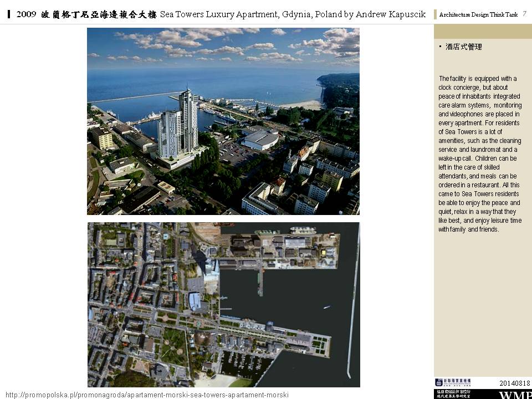The image size is (532, 399).
Task: Click the black marker bar before 2009 title
Action: tap(9, 14)
